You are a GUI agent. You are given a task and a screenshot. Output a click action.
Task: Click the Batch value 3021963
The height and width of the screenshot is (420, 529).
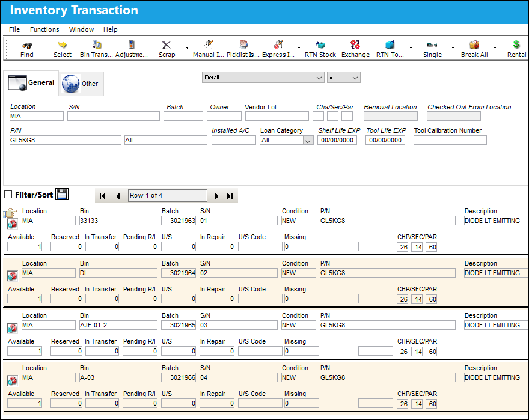pyautogui.click(x=179, y=221)
